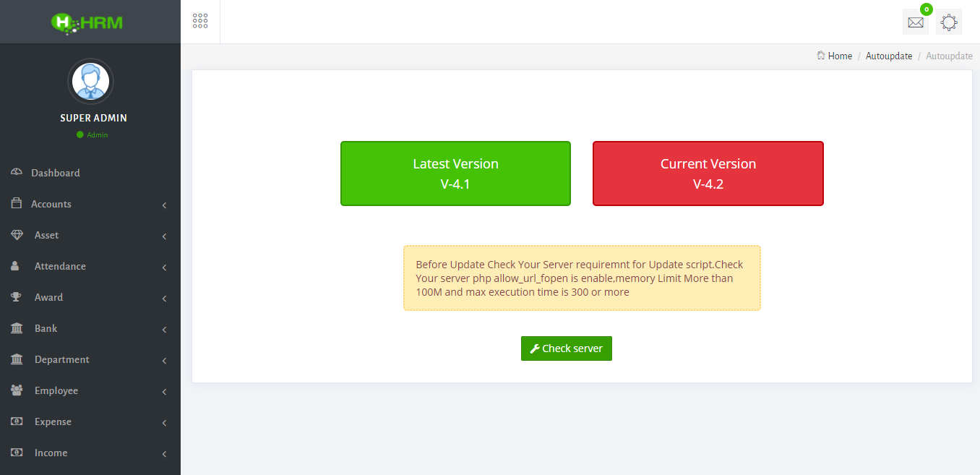Open the messages envelope with 0 badge

915,22
